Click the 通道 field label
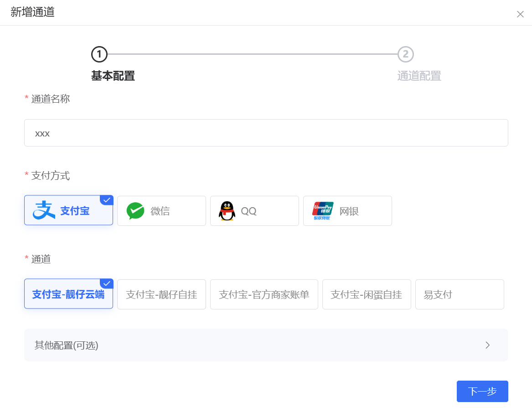The image size is (532, 408). pos(41,259)
